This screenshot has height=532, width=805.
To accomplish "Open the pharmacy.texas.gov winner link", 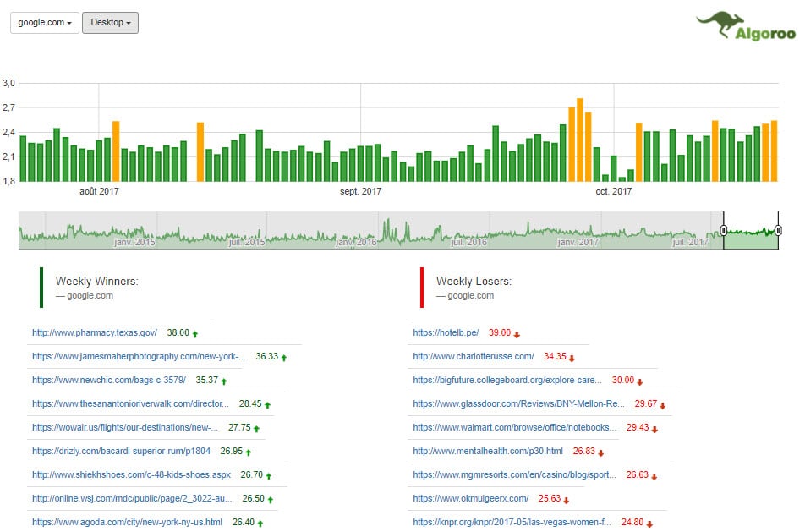I will click(95, 332).
